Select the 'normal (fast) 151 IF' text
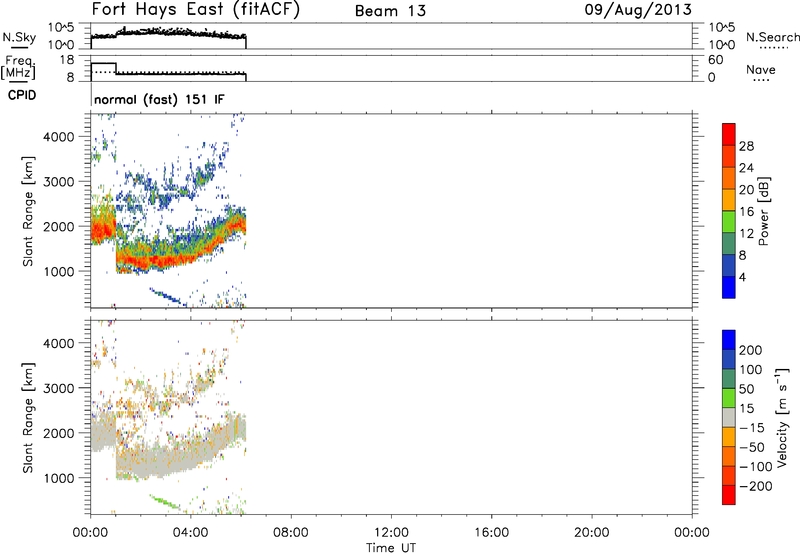 (x=159, y=99)
